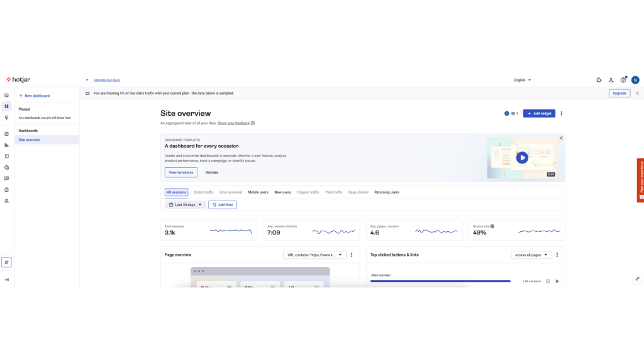
Task: Open the Bounce rate 49% sparkline card
Action: pyautogui.click(x=517, y=230)
